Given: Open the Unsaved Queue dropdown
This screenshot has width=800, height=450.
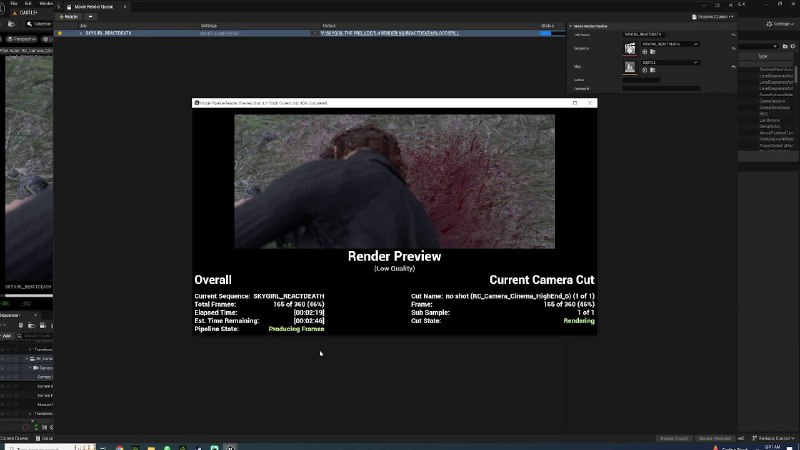Looking at the screenshot, I should (713, 17).
